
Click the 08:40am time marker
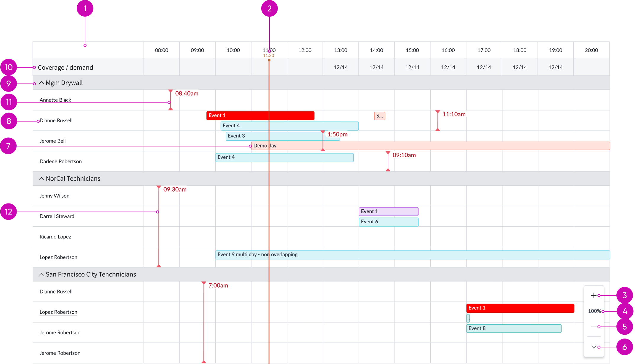pyautogui.click(x=187, y=93)
